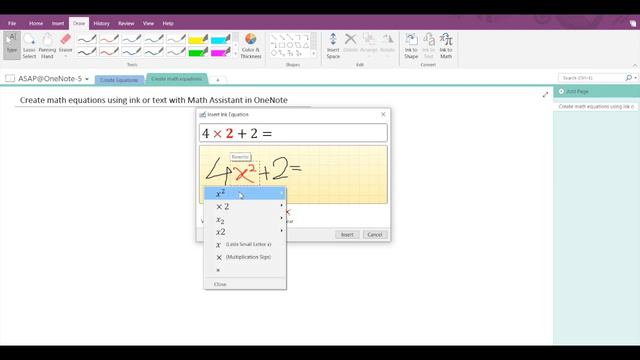Screen dimensions: 640x360
Task: Pick the red pen in top row
Action: 109,39
